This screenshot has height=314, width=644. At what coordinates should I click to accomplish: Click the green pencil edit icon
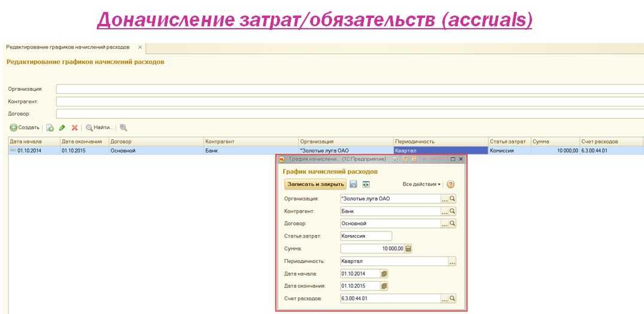(62, 127)
